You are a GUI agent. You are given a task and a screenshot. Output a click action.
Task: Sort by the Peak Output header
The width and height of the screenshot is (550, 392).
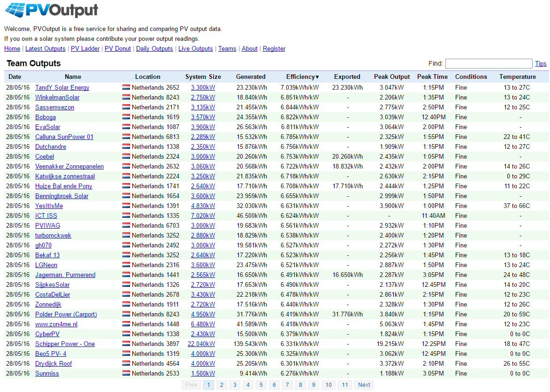(392, 77)
